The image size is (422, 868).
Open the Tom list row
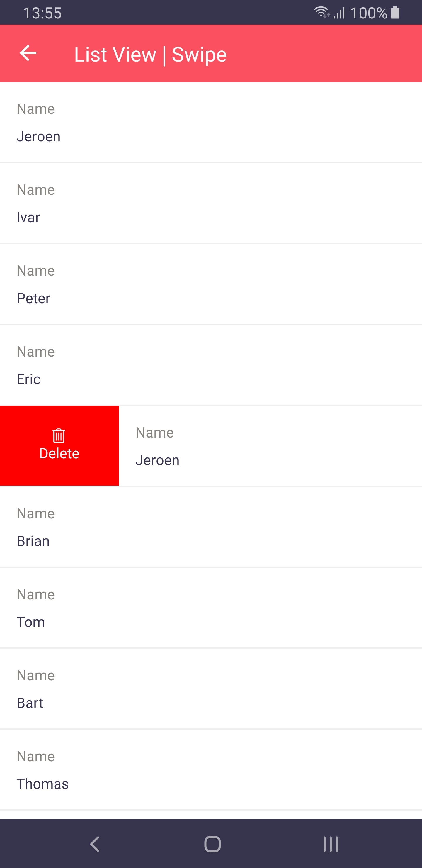tap(211, 608)
